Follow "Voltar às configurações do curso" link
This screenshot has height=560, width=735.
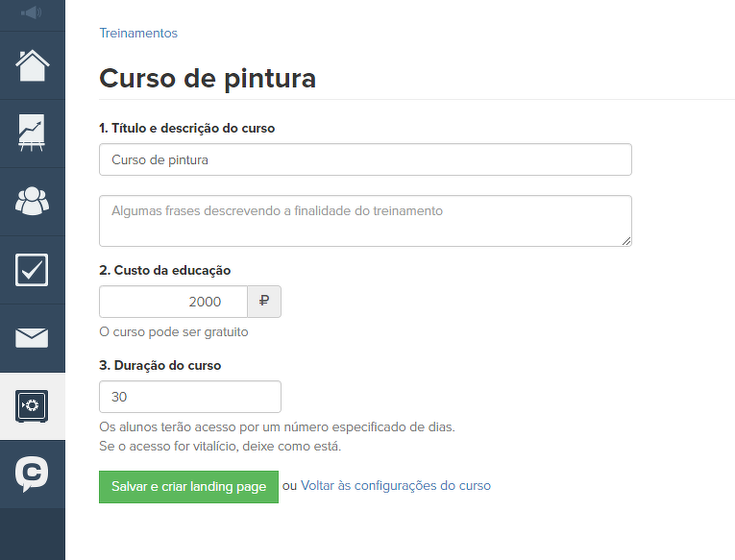[396, 486]
